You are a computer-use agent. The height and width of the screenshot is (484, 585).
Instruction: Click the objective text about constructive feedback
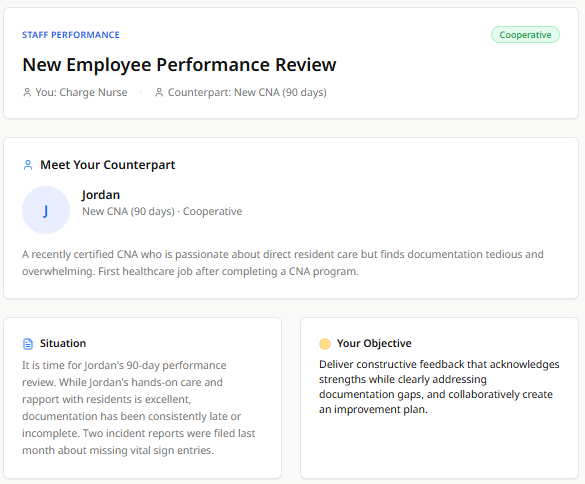pos(439,387)
